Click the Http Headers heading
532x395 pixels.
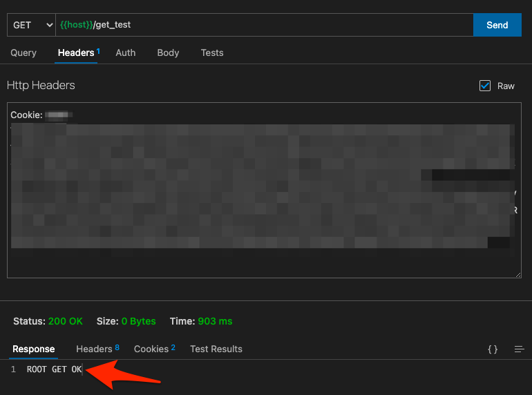tap(41, 86)
